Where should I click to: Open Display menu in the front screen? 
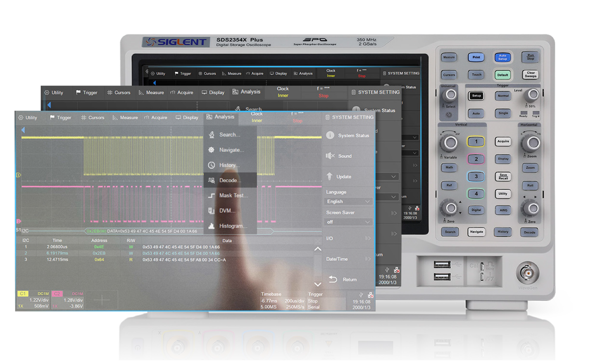[x=187, y=118]
